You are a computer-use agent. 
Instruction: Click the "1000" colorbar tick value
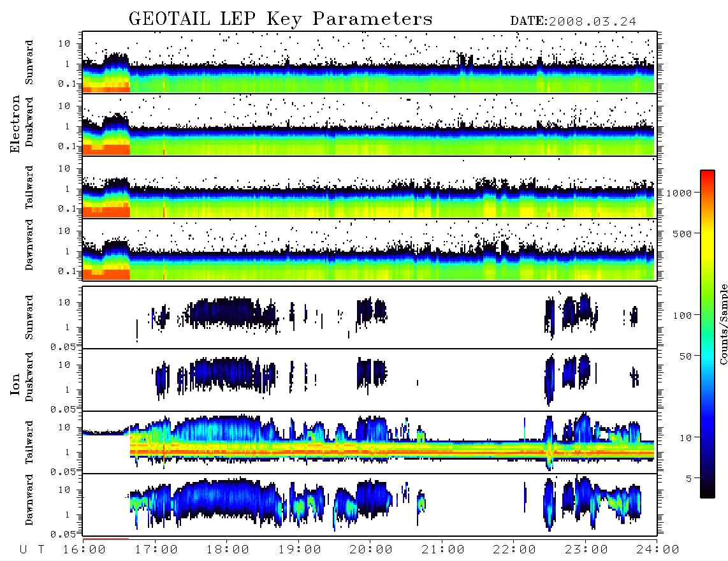pos(679,193)
